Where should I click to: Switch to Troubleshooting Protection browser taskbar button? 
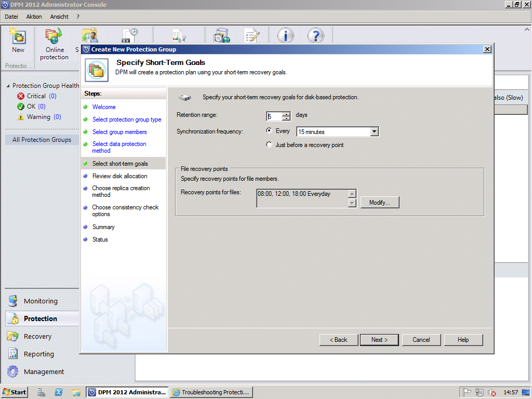211,392
